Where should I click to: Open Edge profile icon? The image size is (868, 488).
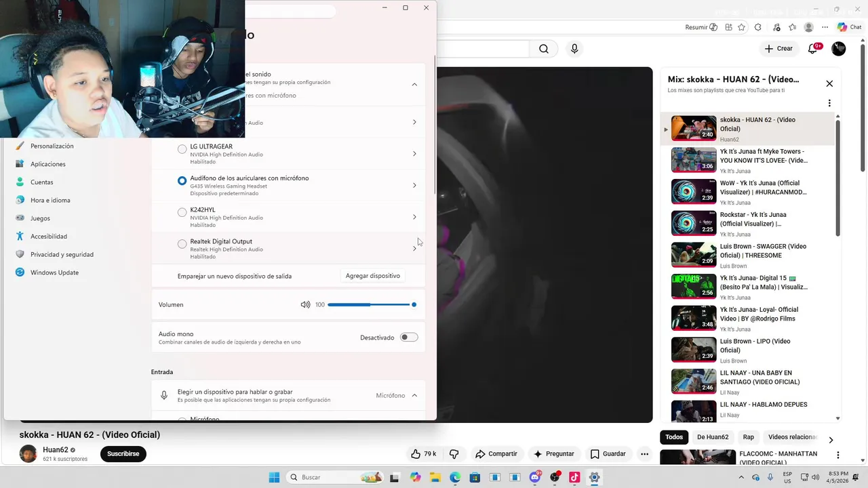[808, 27]
